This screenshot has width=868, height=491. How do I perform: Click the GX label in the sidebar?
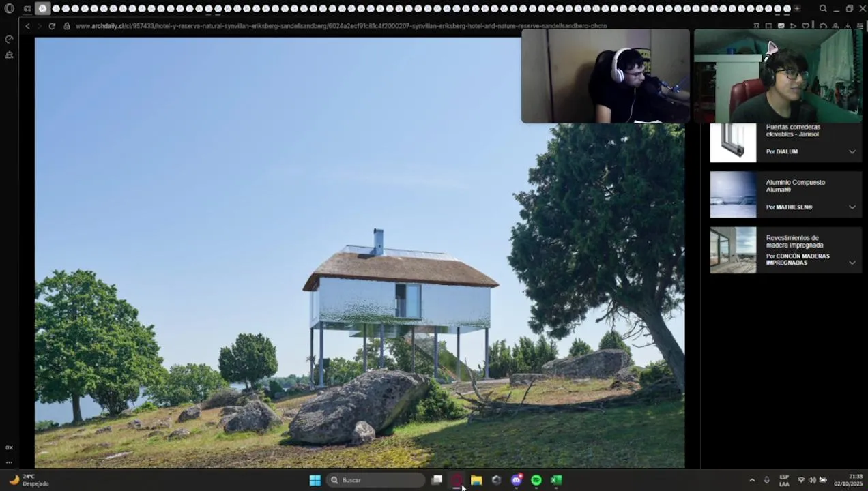click(9, 447)
